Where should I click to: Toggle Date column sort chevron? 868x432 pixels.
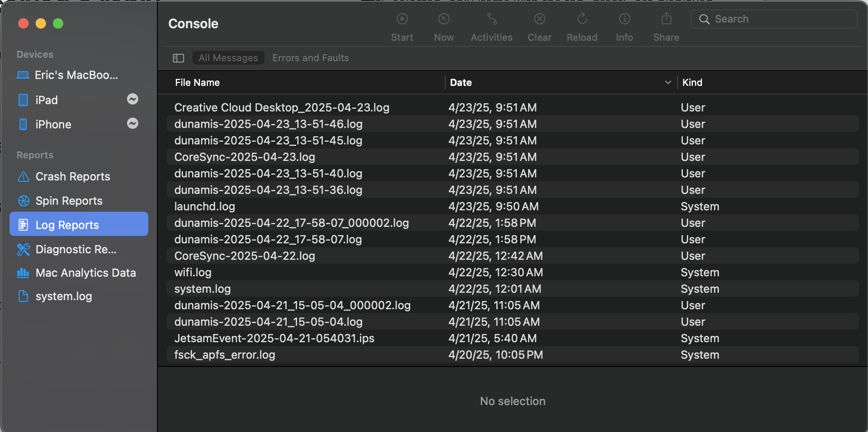(668, 82)
